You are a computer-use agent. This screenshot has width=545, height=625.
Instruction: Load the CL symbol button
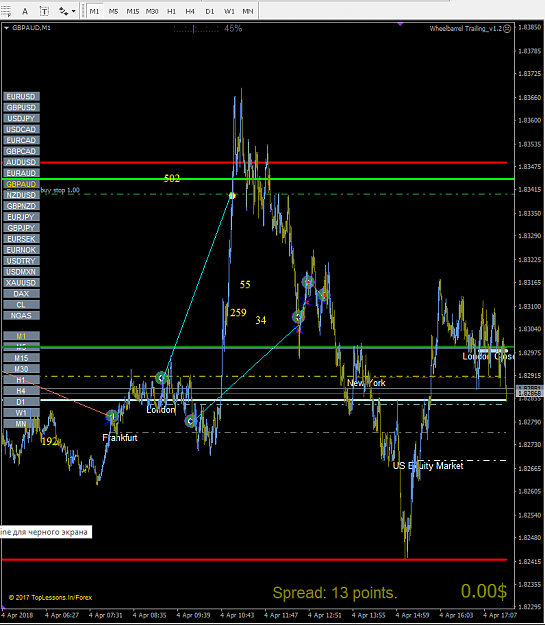(x=21, y=305)
